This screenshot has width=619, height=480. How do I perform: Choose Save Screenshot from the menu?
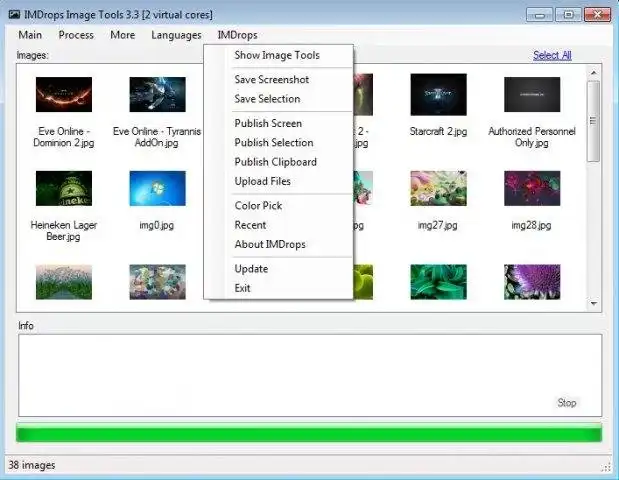tap(272, 79)
